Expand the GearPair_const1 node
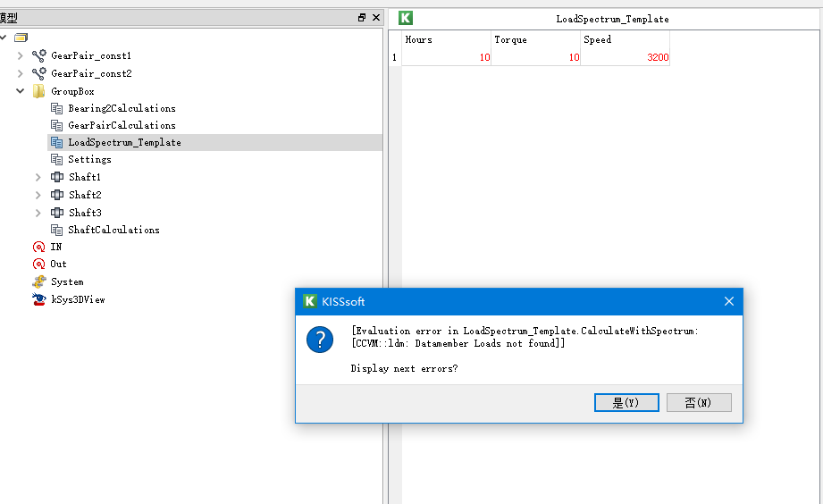Screen dimensions: 823x504 point(20,55)
